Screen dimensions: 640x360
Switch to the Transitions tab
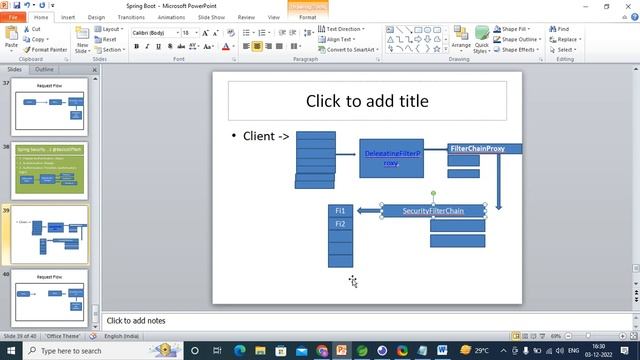[x=131, y=17]
